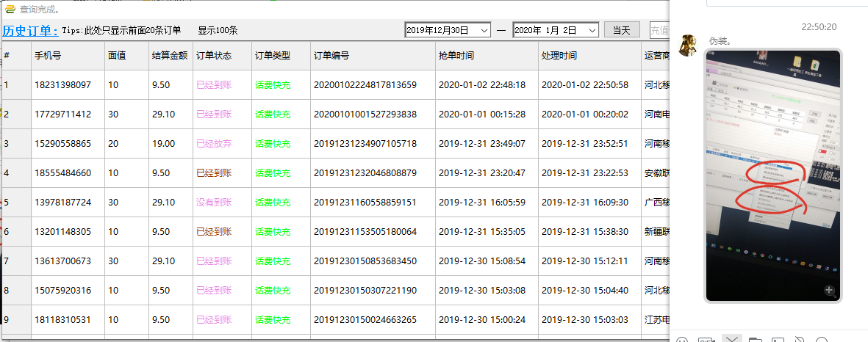Sort by the 订单状态 column header
This screenshot has height=342, width=868.
click(214, 56)
